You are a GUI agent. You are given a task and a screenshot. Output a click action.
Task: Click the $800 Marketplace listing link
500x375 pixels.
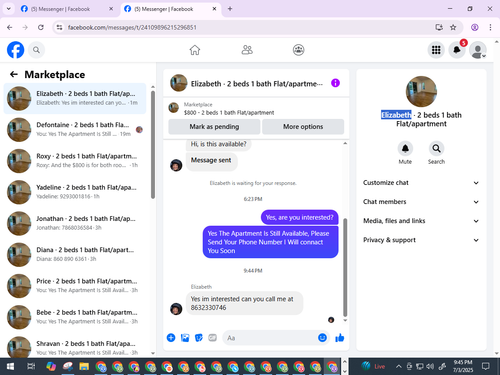(229, 113)
